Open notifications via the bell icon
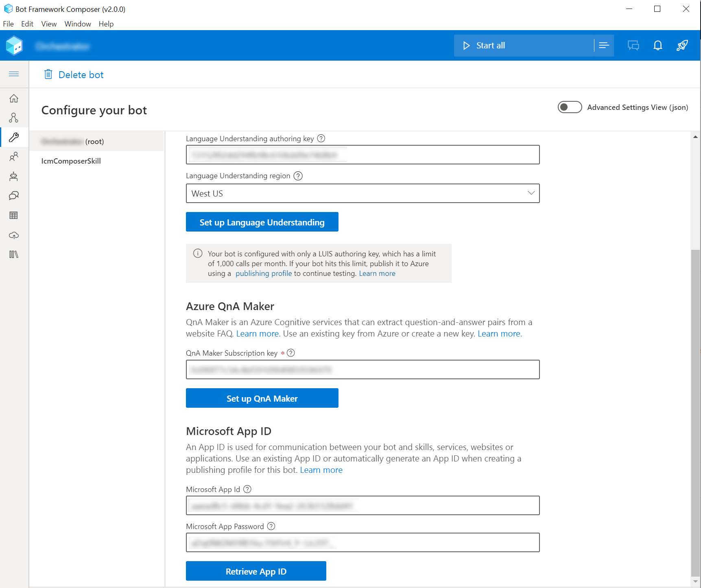Image resolution: width=701 pixels, height=588 pixels. click(x=658, y=45)
